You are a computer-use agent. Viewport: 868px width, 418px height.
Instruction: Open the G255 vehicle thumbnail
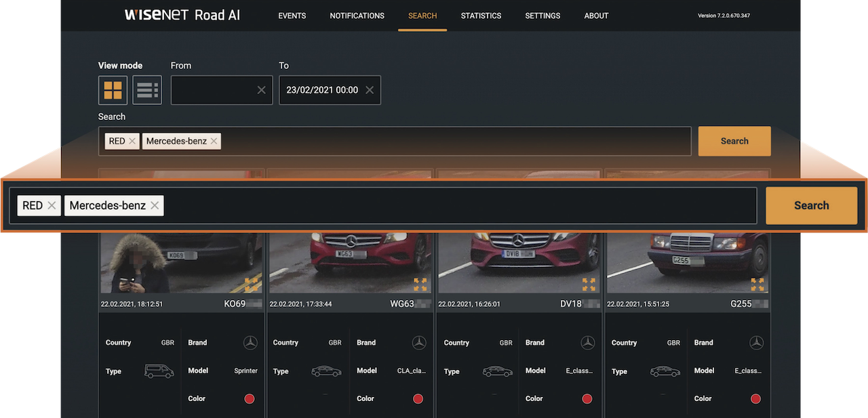click(687, 263)
